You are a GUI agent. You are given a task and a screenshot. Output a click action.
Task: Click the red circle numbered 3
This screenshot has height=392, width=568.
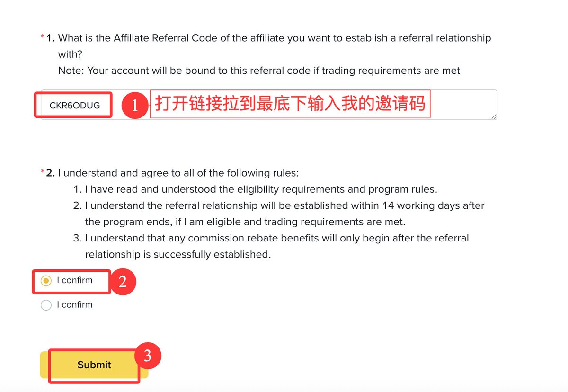(147, 356)
